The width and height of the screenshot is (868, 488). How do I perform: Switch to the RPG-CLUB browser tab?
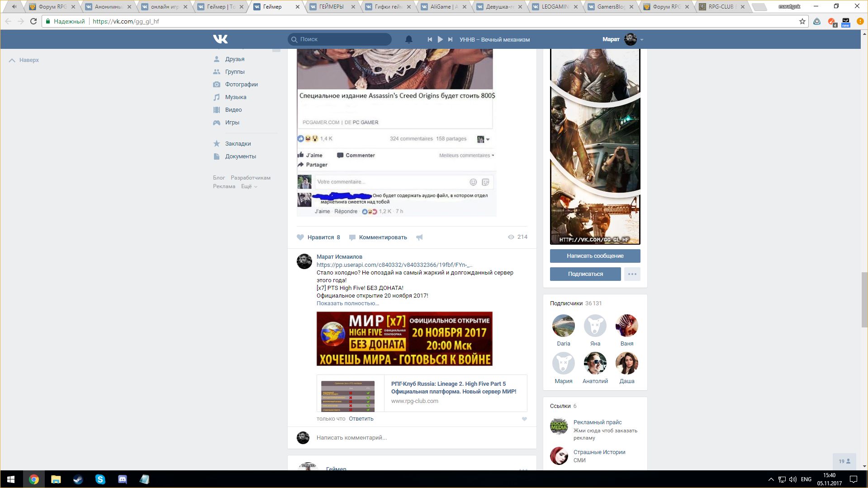tap(721, 7)
